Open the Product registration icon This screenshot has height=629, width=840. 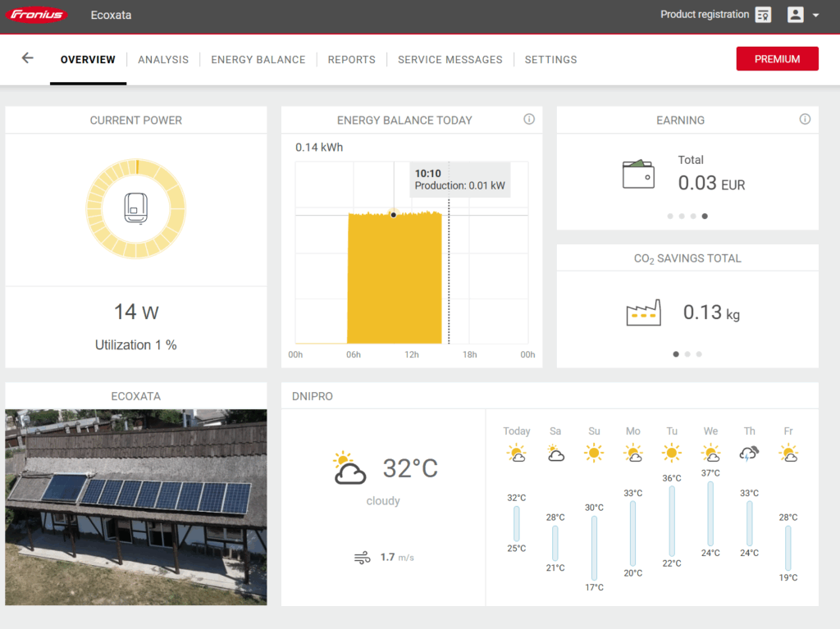pyautogui.click(x=763, y=15)
